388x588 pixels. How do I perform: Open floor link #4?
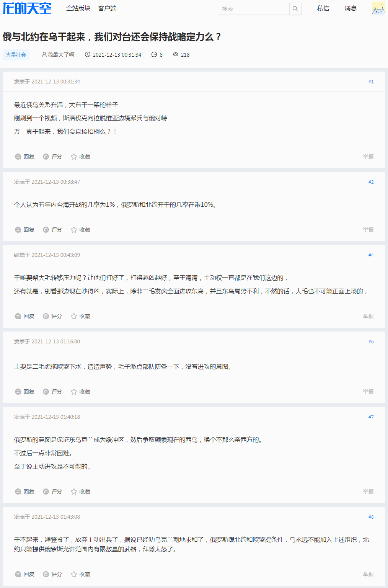point(371,255)
